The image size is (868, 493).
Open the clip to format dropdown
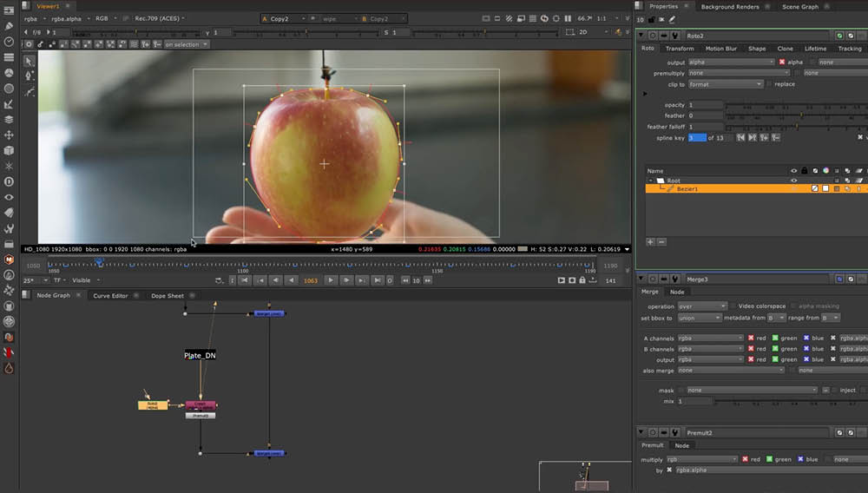coord(726,84)
